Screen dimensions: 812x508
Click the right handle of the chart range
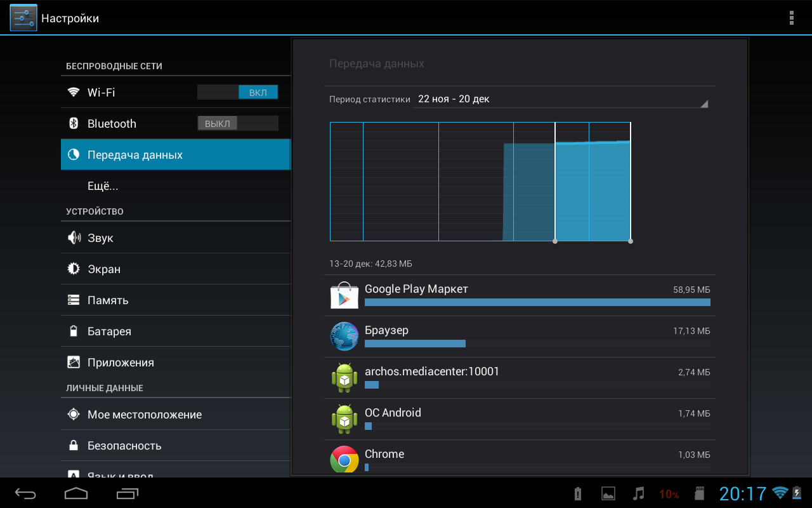click(630, 241)
